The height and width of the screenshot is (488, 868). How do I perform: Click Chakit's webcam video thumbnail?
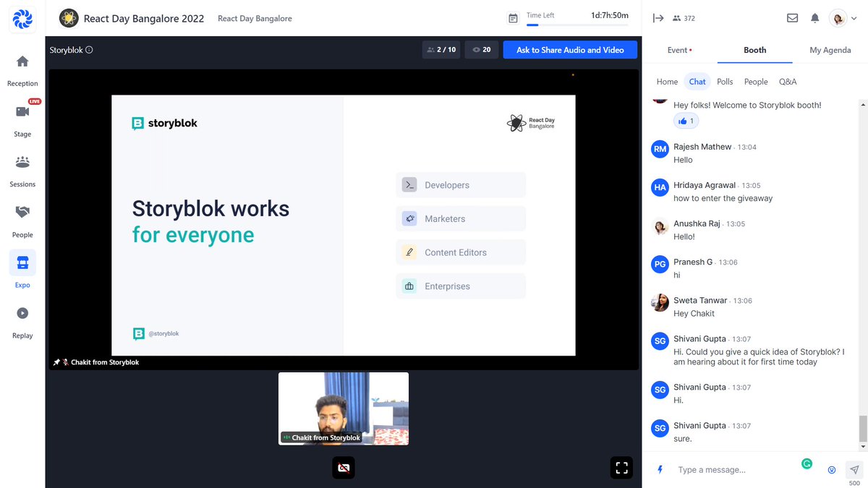point(344,408)
